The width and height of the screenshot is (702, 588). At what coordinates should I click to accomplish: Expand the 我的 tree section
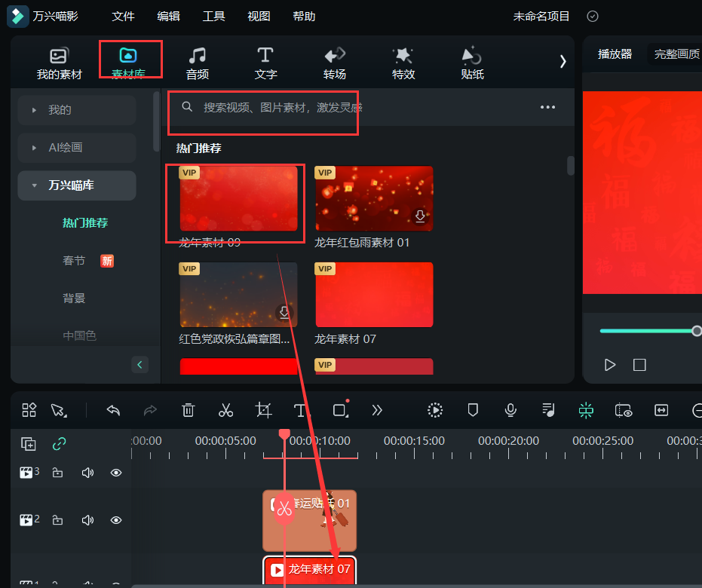[34, 110]
